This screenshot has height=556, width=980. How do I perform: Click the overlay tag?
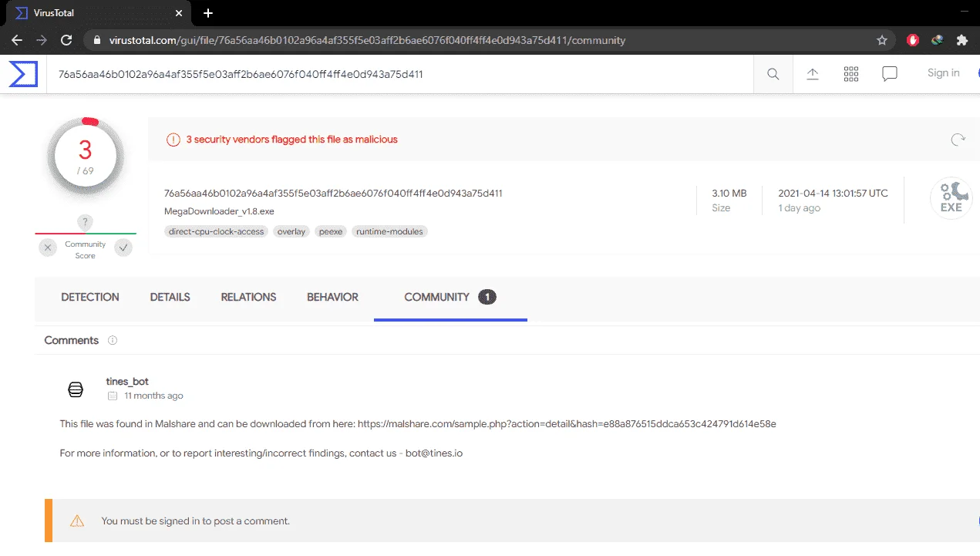291,231
